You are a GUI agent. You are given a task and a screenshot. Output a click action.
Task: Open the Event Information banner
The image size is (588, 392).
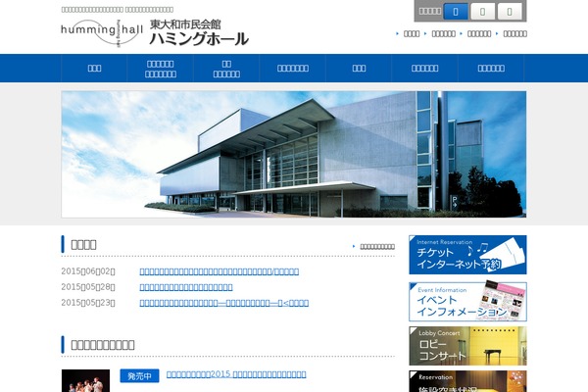467,302
